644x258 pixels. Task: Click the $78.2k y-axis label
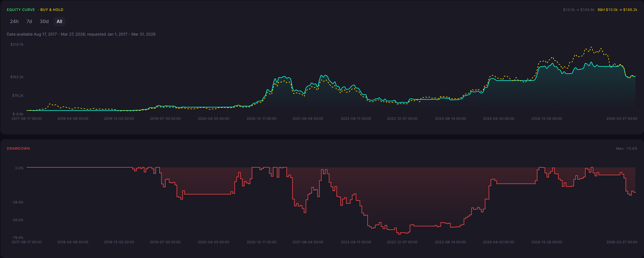pos(18,96)
